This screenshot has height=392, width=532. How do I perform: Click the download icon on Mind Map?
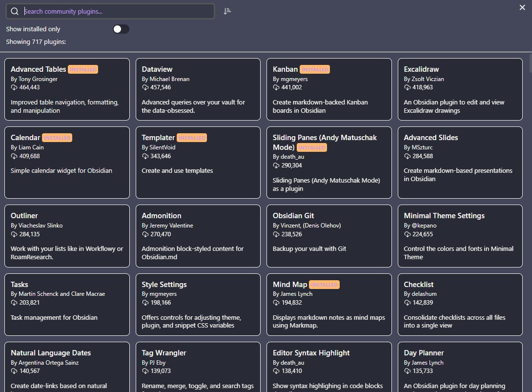coord(276,303)
